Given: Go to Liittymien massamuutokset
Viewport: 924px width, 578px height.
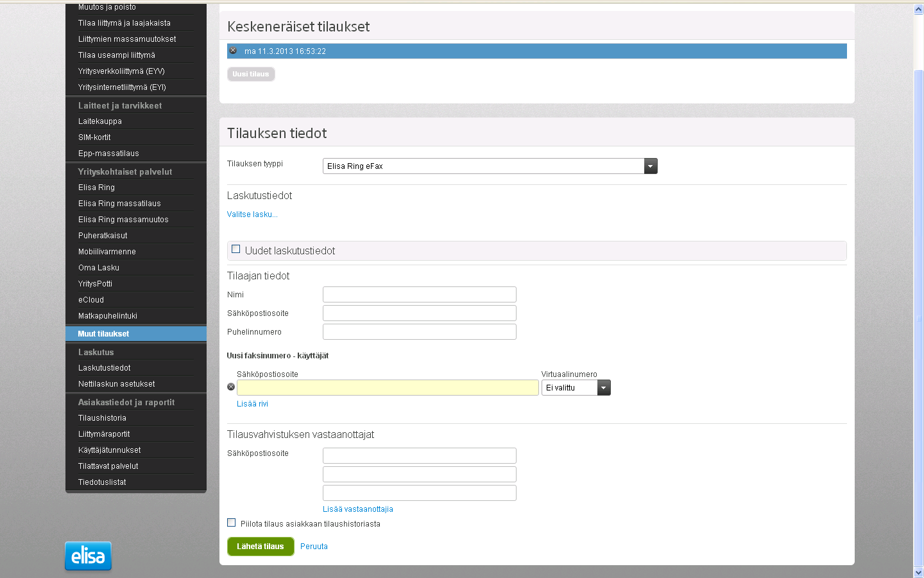Looking at the screenshot, I should (x=127, y=39).
